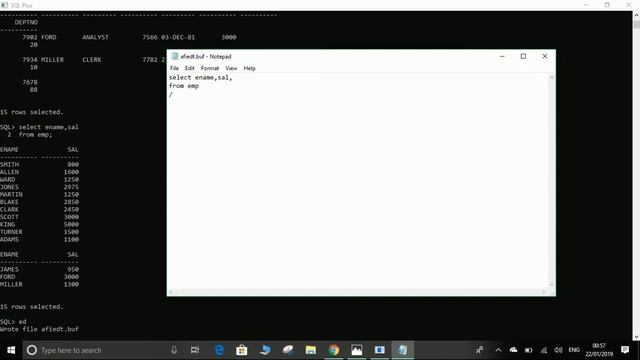
Task: Open the Format menu in Notepad
Action: point(210,68)
